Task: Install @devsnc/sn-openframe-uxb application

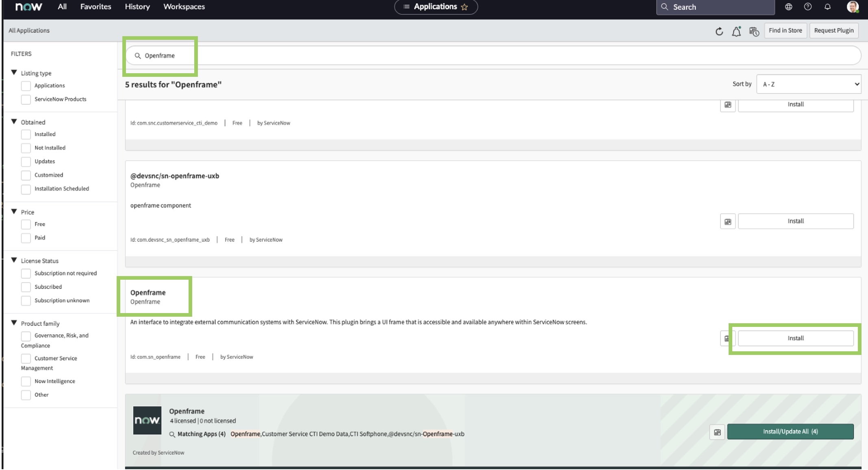Action: pyautogui.click(x=796, y=221)
